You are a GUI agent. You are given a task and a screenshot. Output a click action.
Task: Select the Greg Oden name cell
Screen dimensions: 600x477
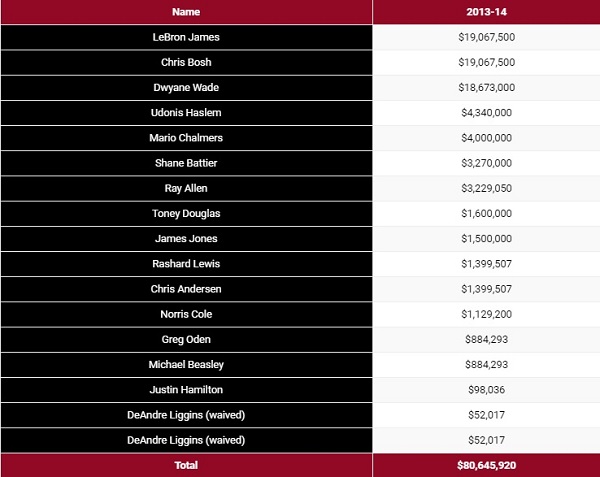pyautogui.click(x=186, y=340)
